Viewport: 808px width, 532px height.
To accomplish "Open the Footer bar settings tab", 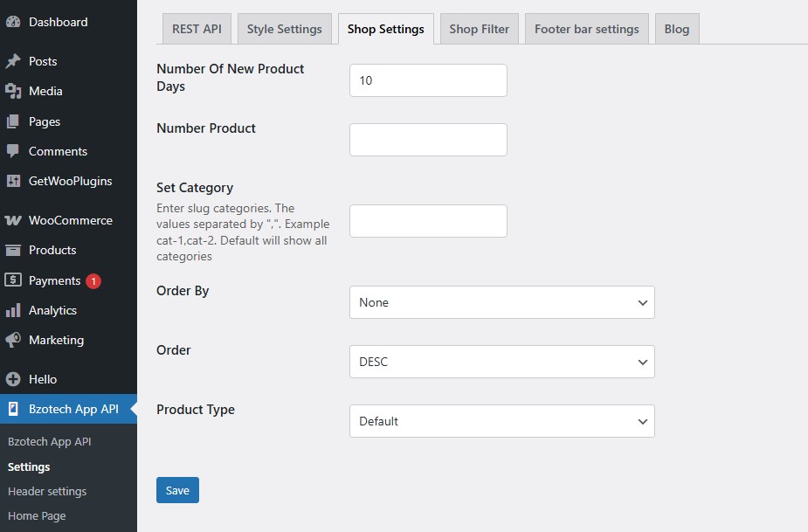I will [587, 29].
